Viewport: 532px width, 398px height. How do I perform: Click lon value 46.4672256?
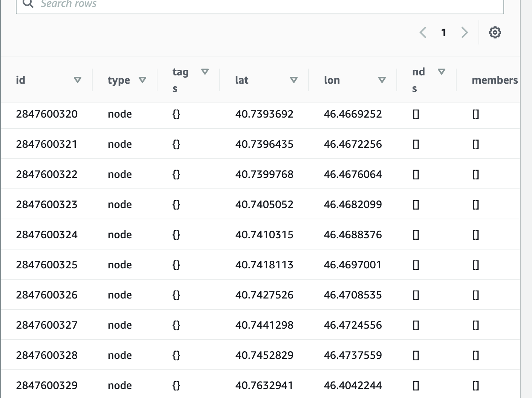pos(353,144)
